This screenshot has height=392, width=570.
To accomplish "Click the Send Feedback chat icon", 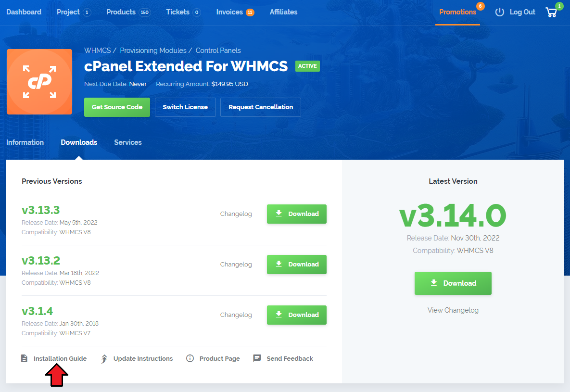I will coord(257,358).
